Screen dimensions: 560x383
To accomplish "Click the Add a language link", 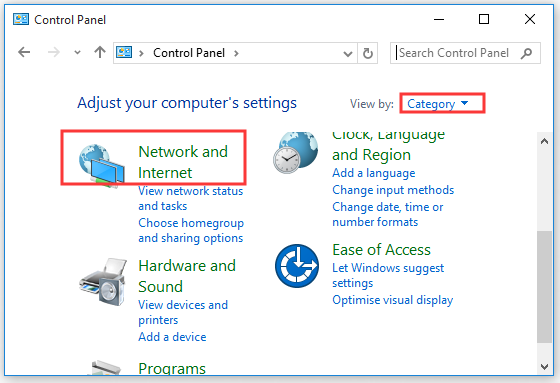I will 374,173.
